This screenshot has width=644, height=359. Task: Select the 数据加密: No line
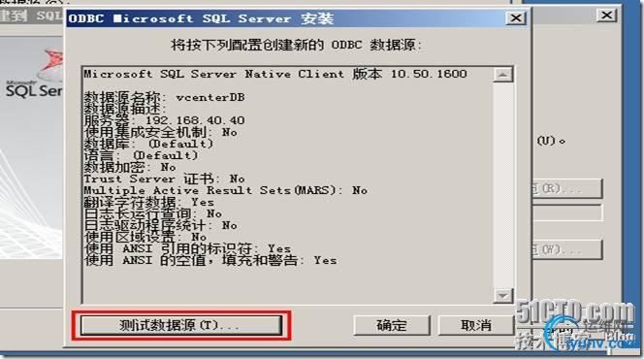coord(130,167)
